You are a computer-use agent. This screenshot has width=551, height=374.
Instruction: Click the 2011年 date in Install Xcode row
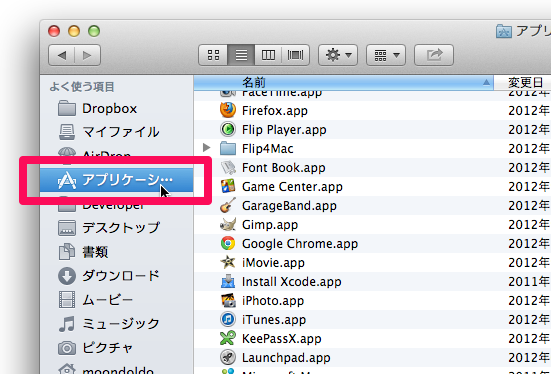coord(529,282)
